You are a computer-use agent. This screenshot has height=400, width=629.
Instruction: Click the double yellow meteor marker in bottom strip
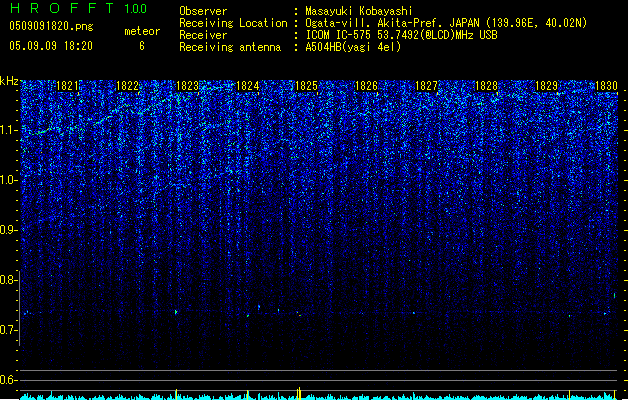click(298, 393)
